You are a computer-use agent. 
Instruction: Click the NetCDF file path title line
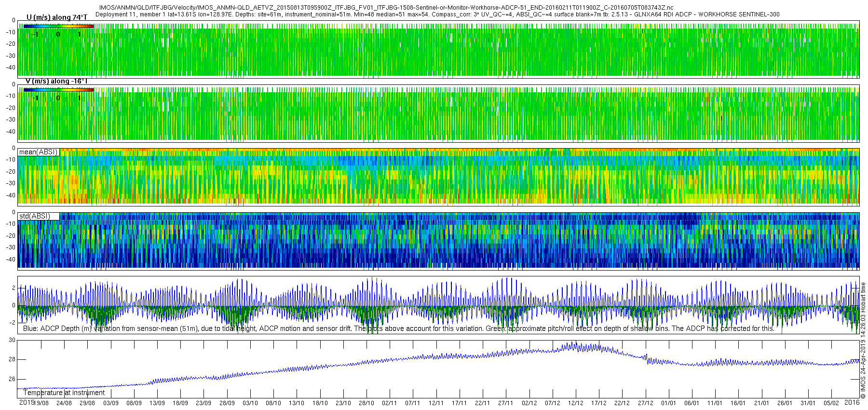(386, 8)
